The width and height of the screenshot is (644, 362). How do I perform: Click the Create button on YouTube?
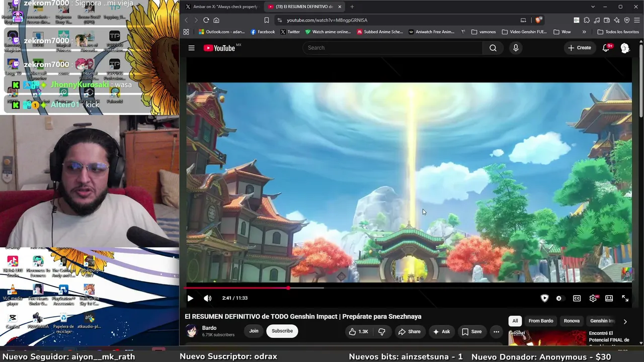tap(579, 48)
